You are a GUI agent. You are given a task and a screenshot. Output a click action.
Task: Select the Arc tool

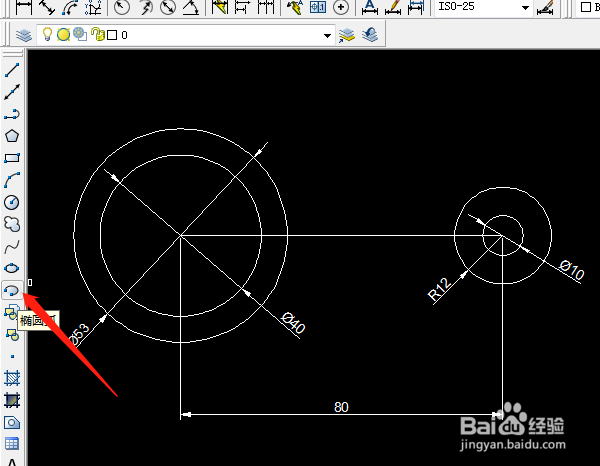pos(12,180)
